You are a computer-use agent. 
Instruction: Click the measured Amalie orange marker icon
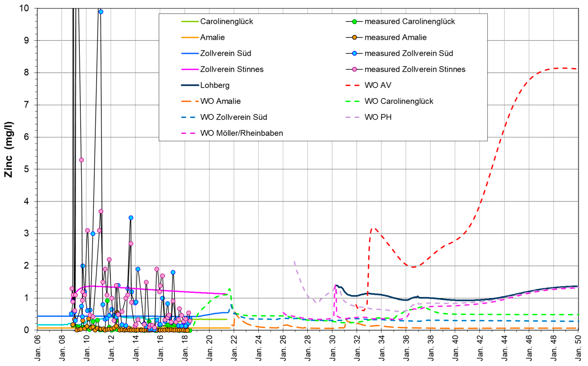[354, 38]
